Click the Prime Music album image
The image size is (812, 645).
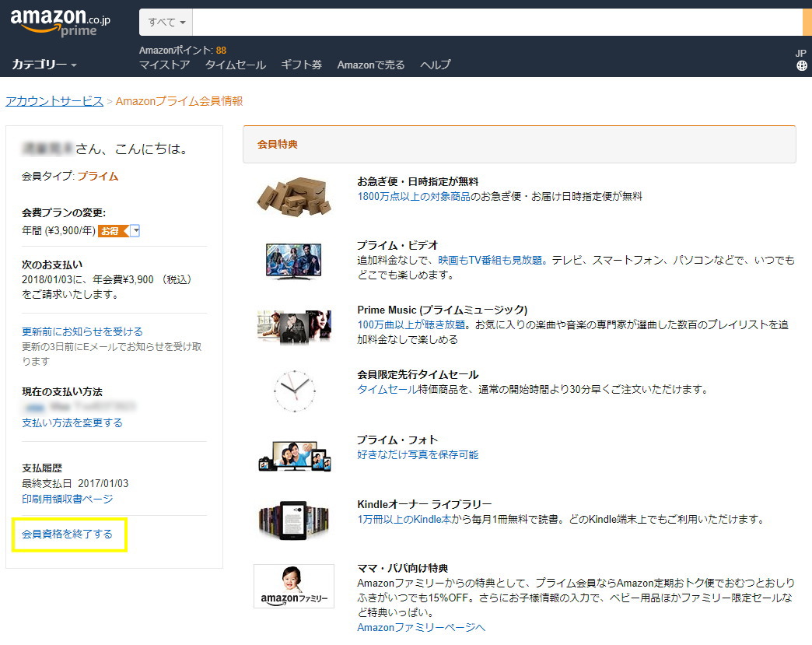pos(294,325)
